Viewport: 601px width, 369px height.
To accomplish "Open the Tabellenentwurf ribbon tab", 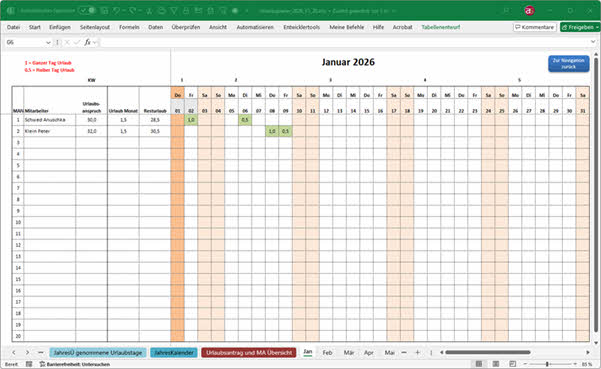I will [441, 27].
